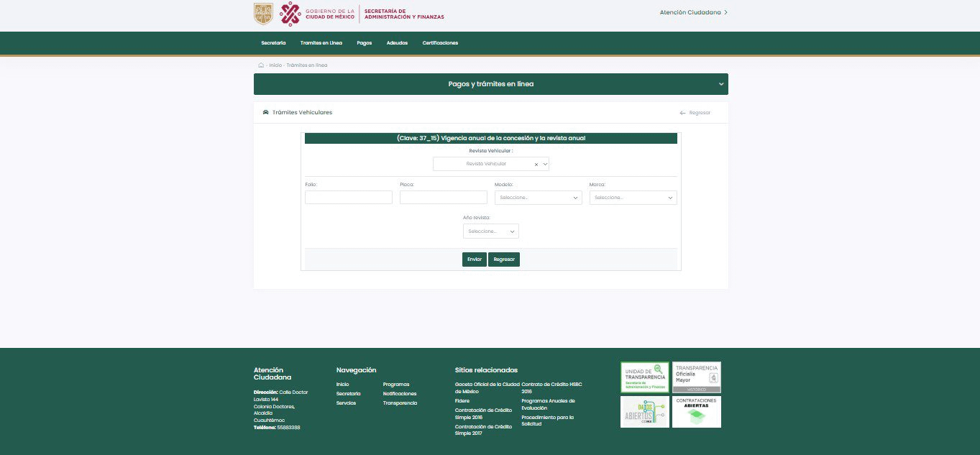Click the footer Programas link
The image size is (980, 455).
396,385
